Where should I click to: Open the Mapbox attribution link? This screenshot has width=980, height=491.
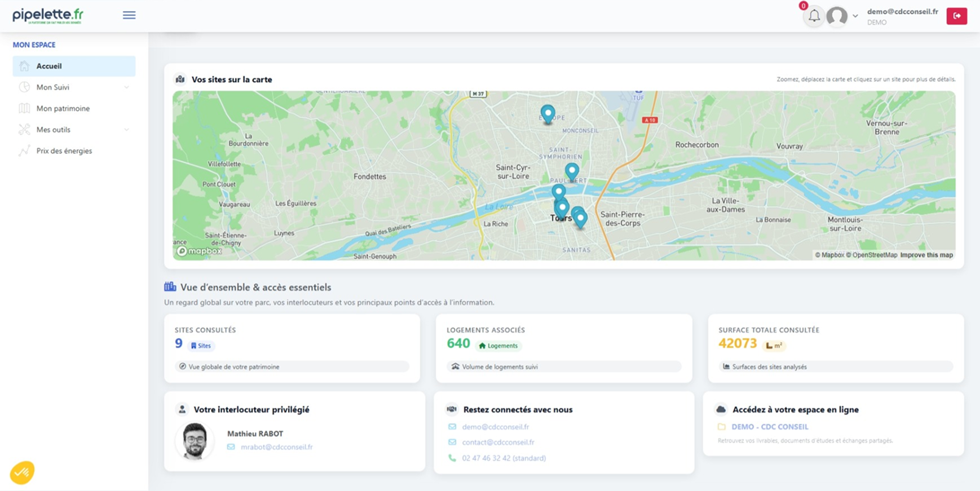coord(829,255)
